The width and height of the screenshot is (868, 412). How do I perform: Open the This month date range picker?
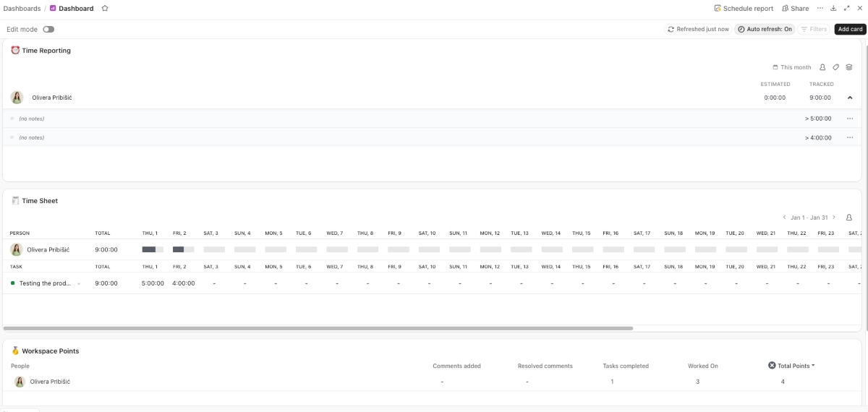(x=792, y=67)
